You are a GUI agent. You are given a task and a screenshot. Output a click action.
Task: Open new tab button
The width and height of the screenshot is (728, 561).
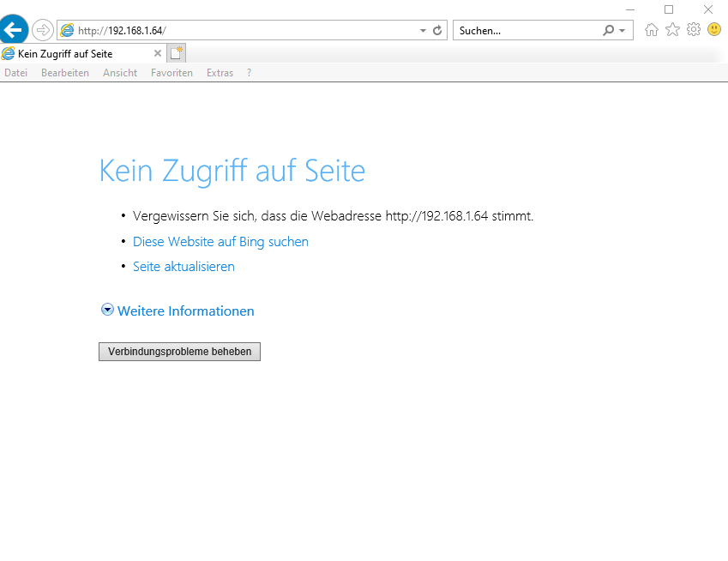click(x=176, y=54)
